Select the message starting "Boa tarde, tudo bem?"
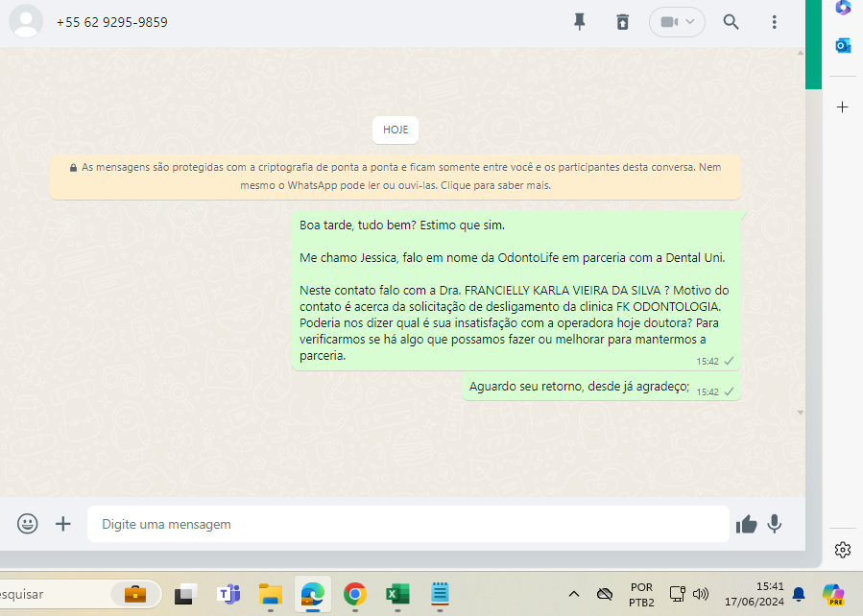 [x=516, y=291]
